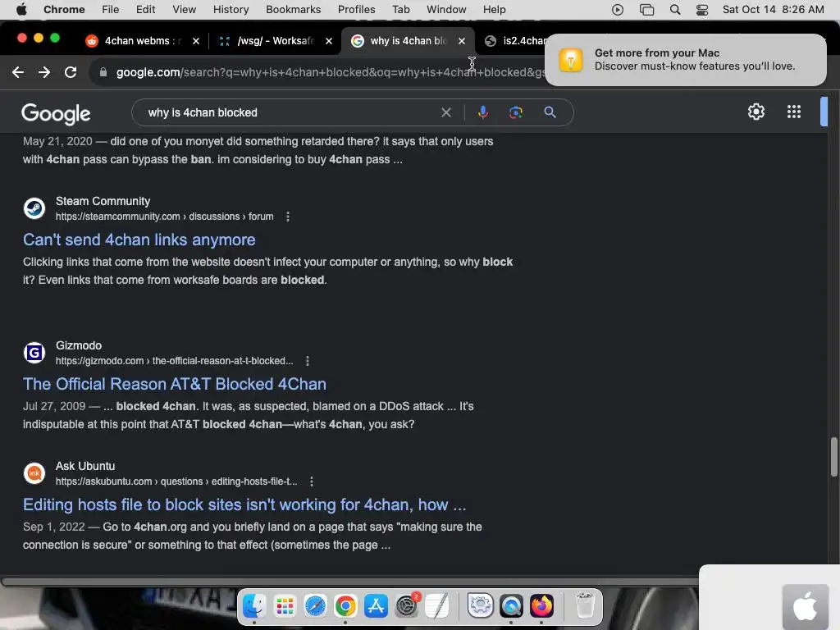Clear the search box with X icon
The image size is (840, 630).
(445, 112)
